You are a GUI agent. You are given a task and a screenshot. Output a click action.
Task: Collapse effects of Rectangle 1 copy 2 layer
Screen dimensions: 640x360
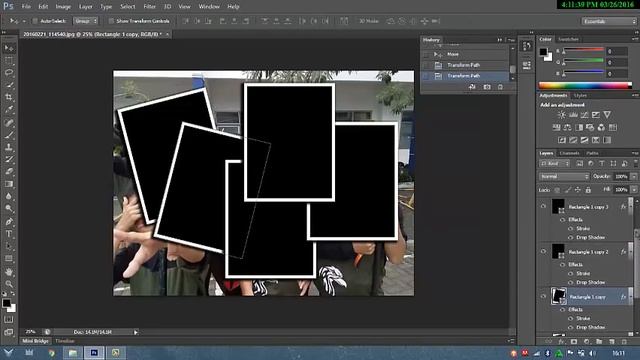click(x=630, y=252)
